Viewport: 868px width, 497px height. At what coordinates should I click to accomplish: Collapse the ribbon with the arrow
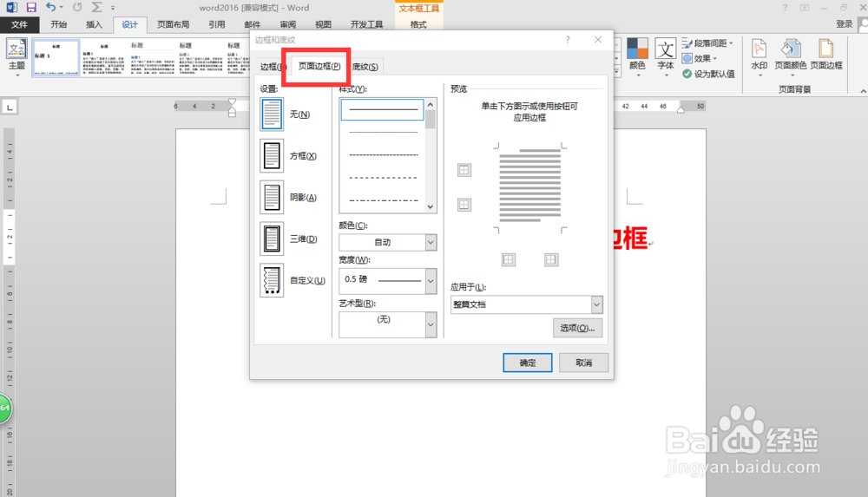(x=863, y=91)
